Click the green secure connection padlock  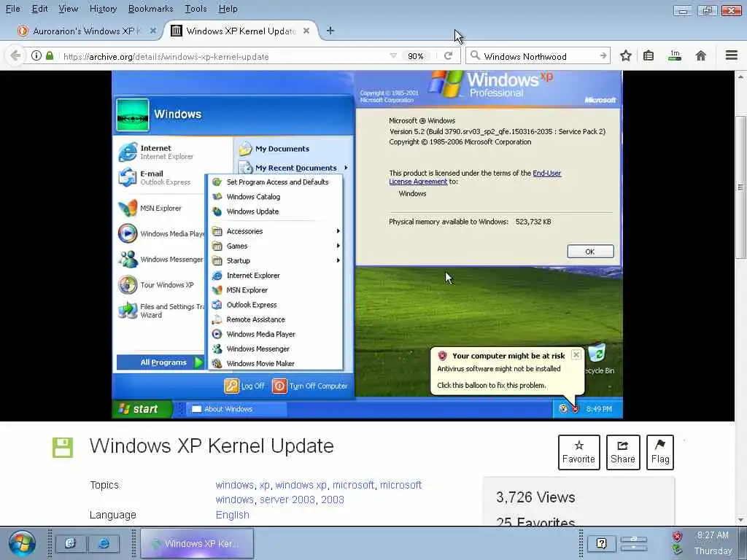coord(50,55)
